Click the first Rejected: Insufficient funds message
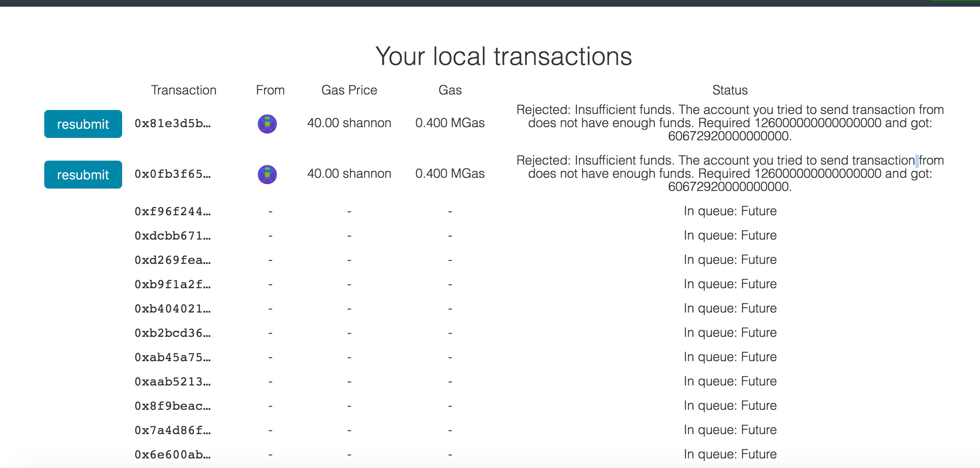 tap(730, 123)
